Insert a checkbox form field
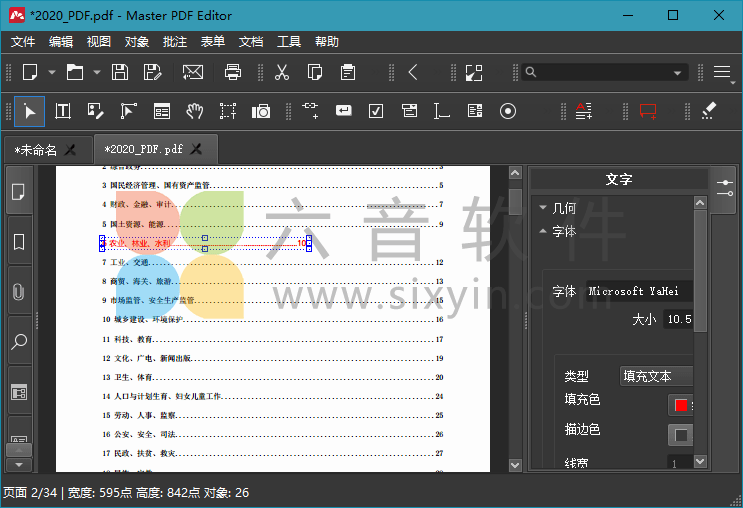The image size is (743, 508). click(376, 111)
